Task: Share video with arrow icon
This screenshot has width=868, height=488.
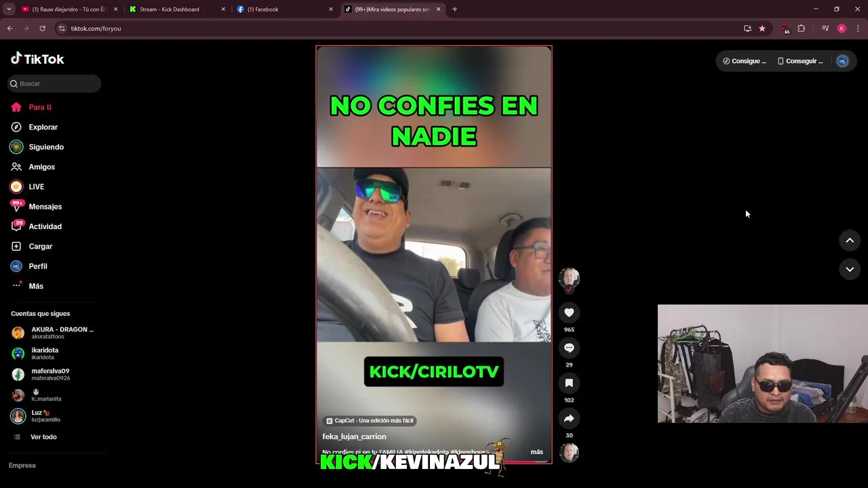Action: [569, 418]
